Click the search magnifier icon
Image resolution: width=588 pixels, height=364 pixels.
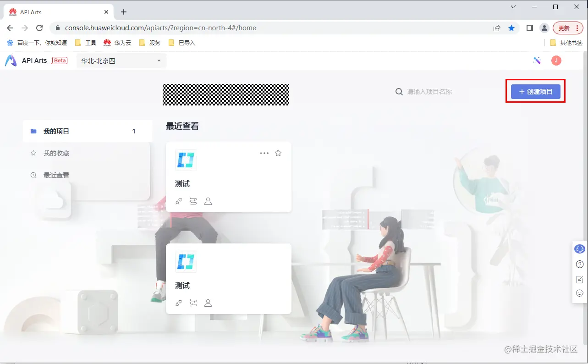399,92
